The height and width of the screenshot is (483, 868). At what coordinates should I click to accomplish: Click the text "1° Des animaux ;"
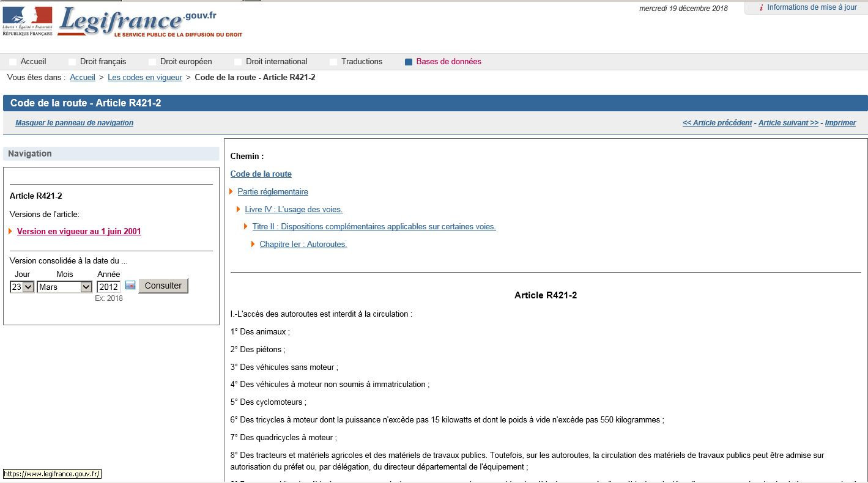point(261,332)
